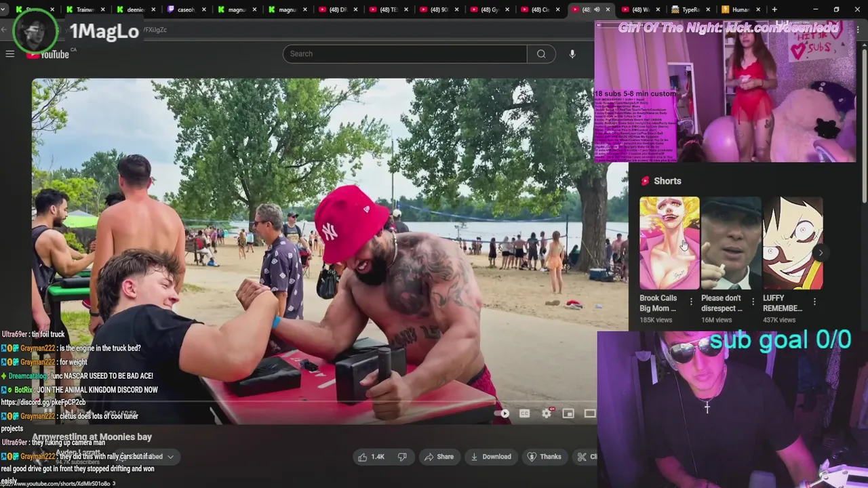
Task: Click LUFFY REMEMBE... short title
Action: click(783, 303)
